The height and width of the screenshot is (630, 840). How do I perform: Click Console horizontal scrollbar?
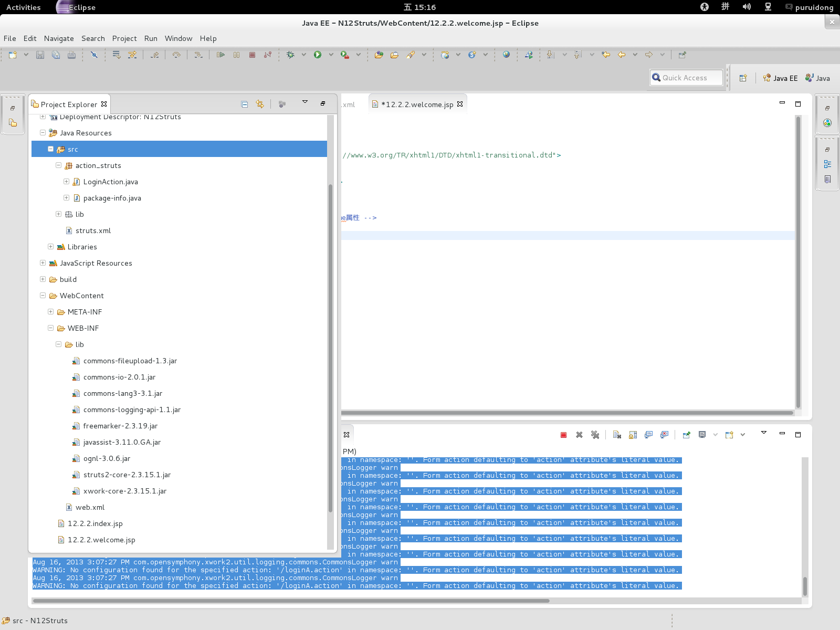pyautogui.click(x=291, y=601)
